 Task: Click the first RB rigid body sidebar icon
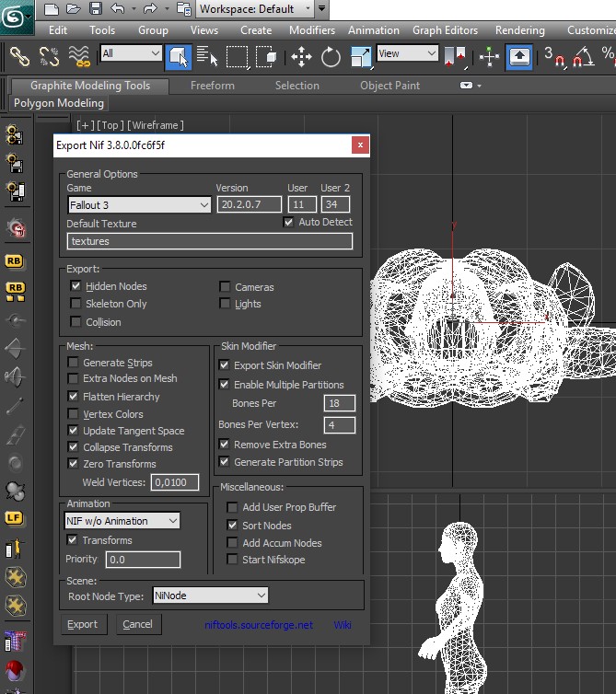click(x=15, y=261)
